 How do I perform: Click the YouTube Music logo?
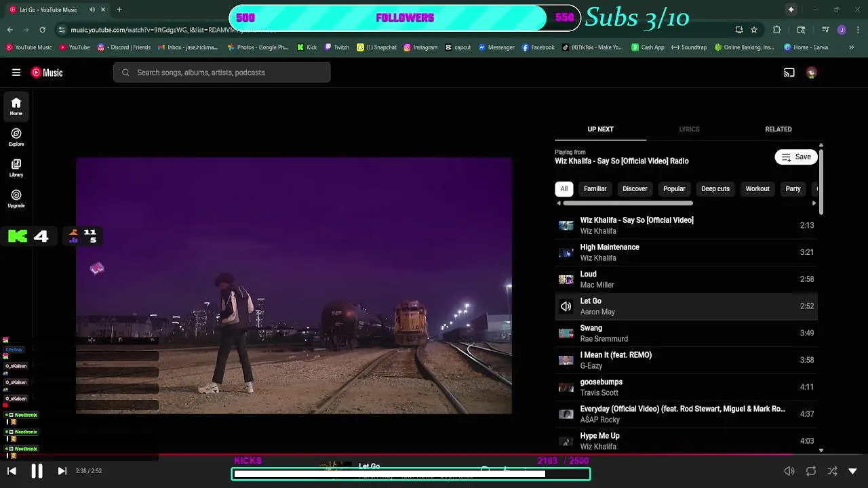click(47, 73)
